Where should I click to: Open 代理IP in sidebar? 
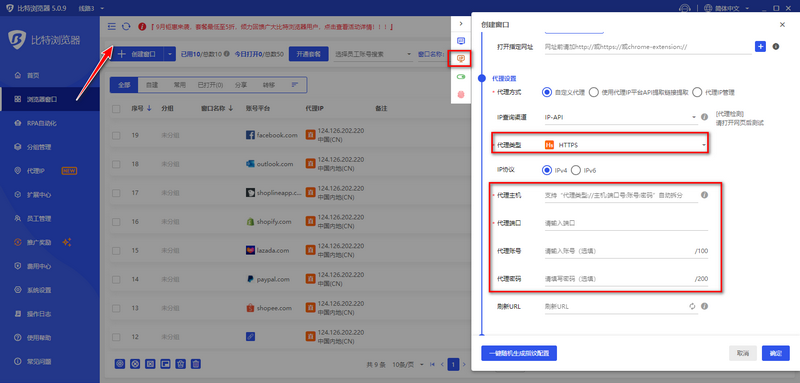[49, 170]
